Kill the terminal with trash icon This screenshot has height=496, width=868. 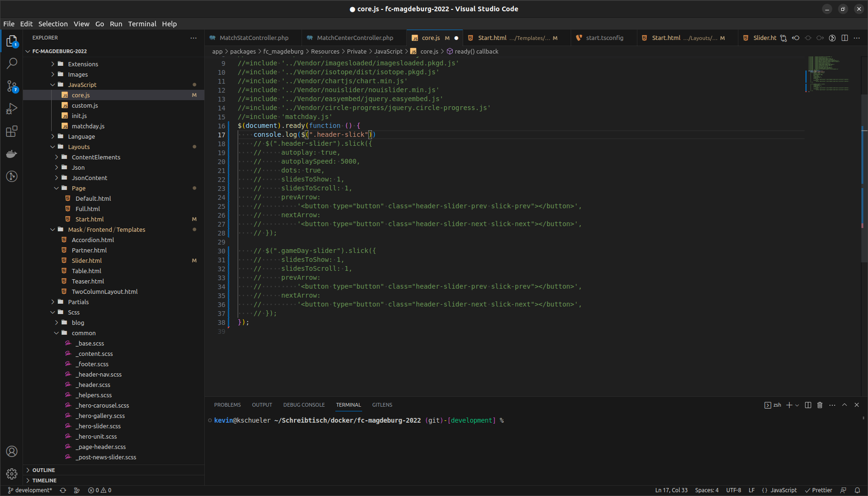tap(820, 405)
